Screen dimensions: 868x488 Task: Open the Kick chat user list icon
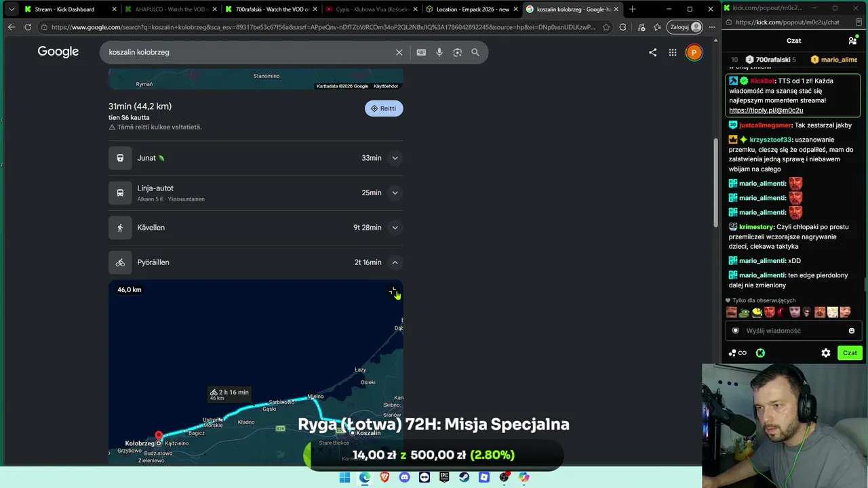pos(852,41)
